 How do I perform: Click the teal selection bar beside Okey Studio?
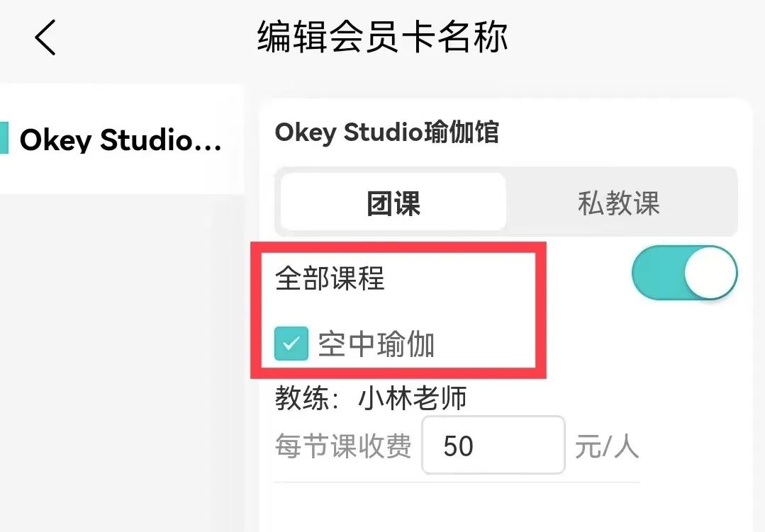coord(4,138)
